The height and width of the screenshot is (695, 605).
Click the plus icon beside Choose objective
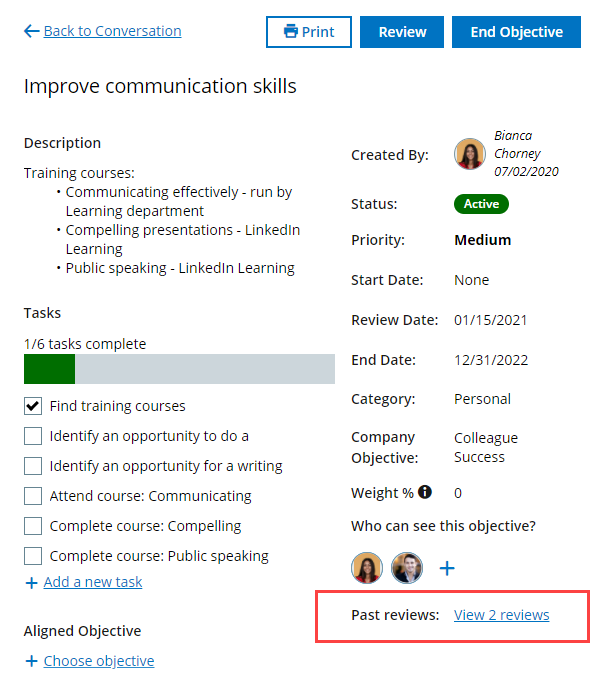(x=31, y=661)
